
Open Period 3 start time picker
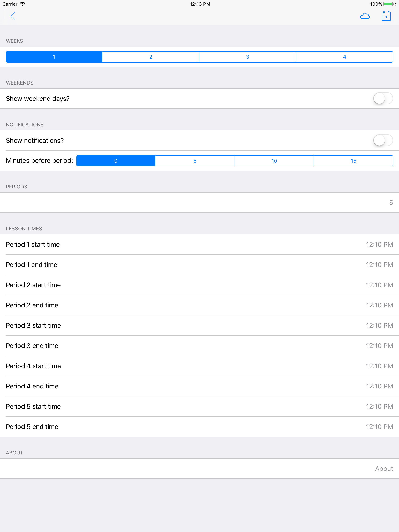[199, 325]
